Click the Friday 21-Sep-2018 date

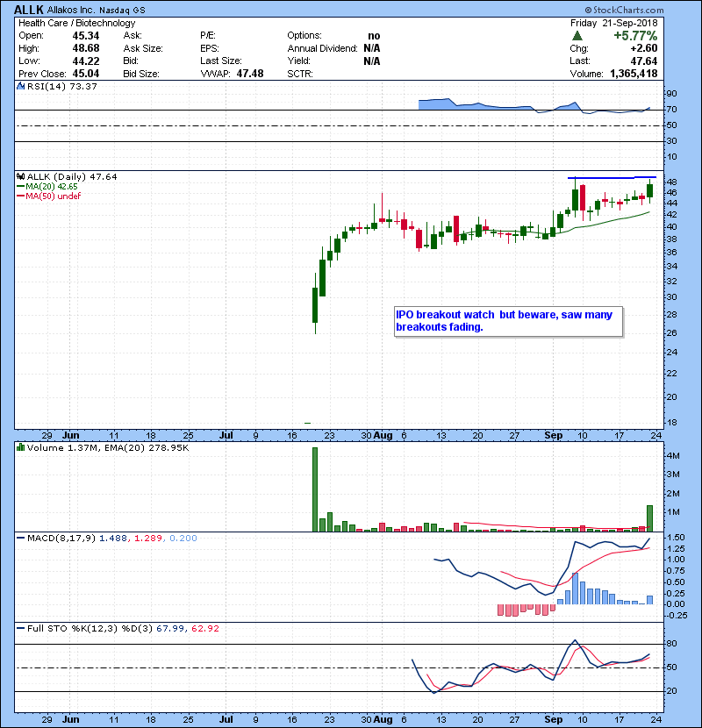point(613,23)
